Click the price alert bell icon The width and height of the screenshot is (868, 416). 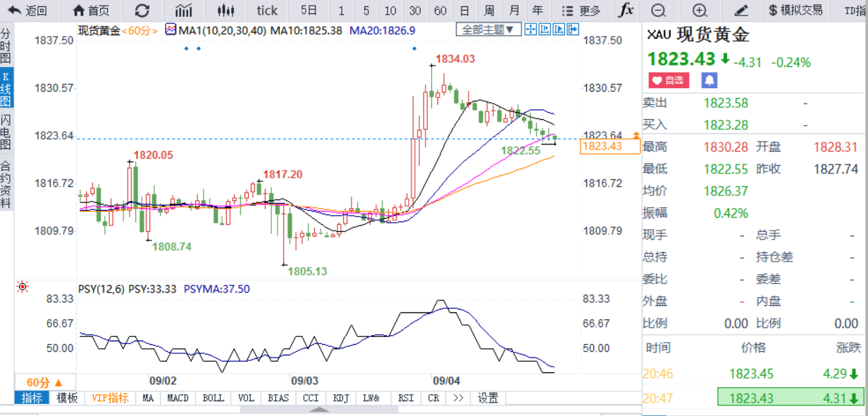pyautogui.click(x=709, y=80)
